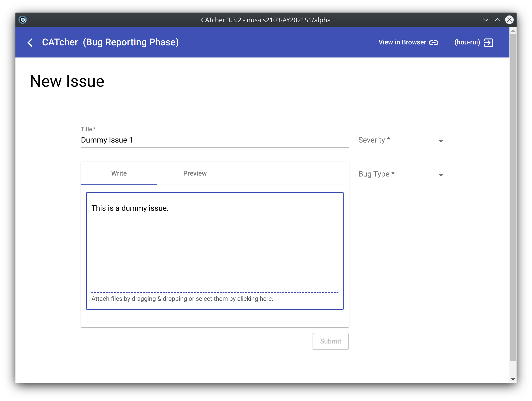The image size is (532, 401).
Task: Click the Severity dropdown arrow
Action: point(441,141)
